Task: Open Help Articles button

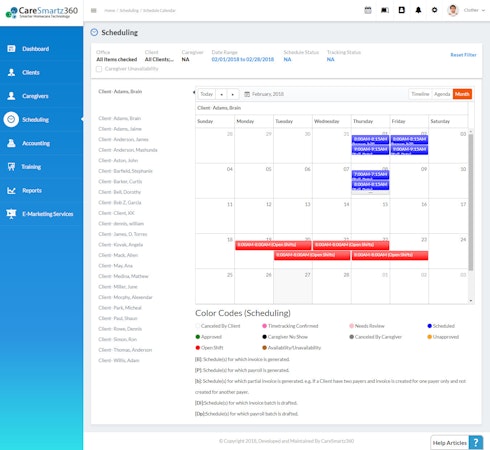Action: [x=450, y=443]
